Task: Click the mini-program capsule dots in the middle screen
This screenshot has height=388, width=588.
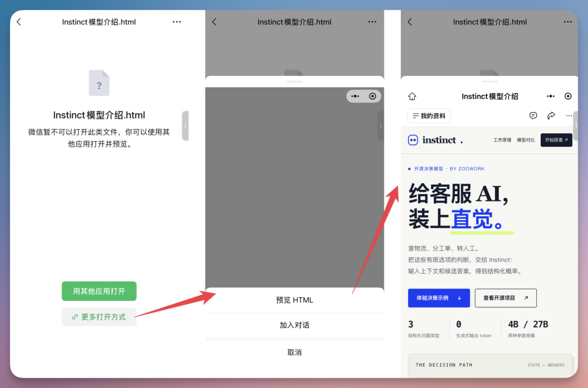Action: point(355,96)
